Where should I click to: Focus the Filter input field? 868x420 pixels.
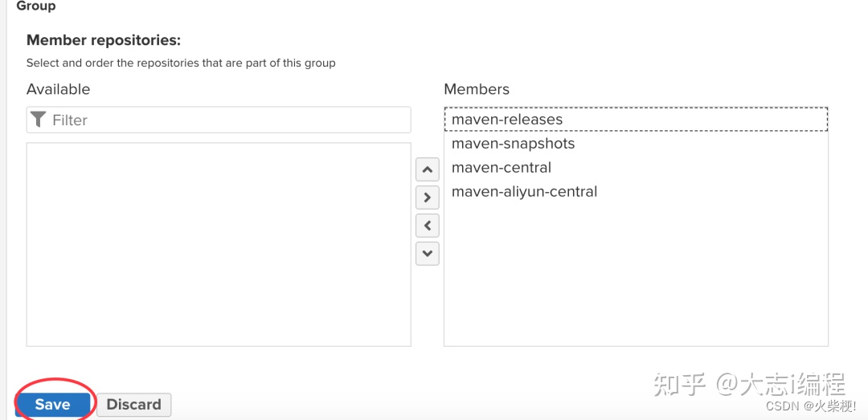tap(219, 120)
